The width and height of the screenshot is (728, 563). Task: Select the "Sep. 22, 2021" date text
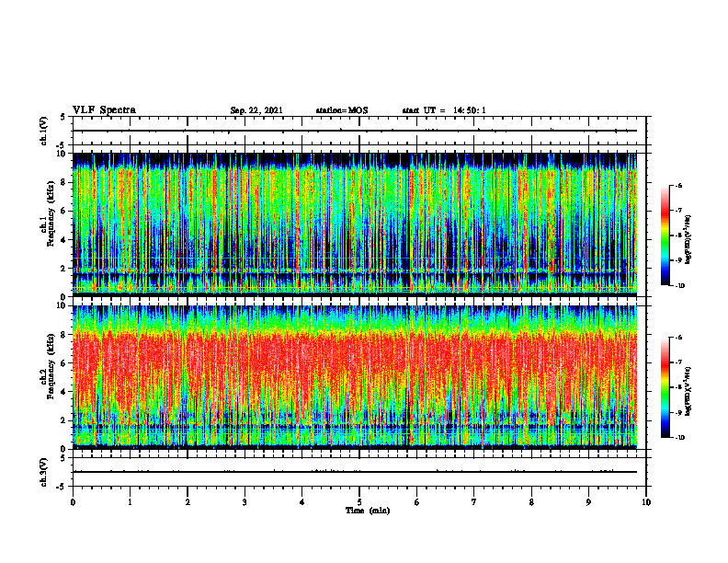(256, 110)
